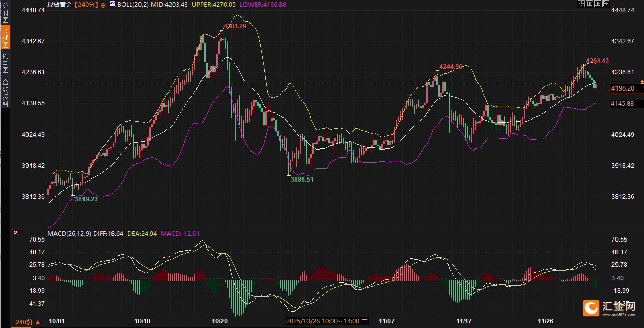Click the rightmost exit-arrow icon in top-right toolbar
644x328 pixels.
606,4
